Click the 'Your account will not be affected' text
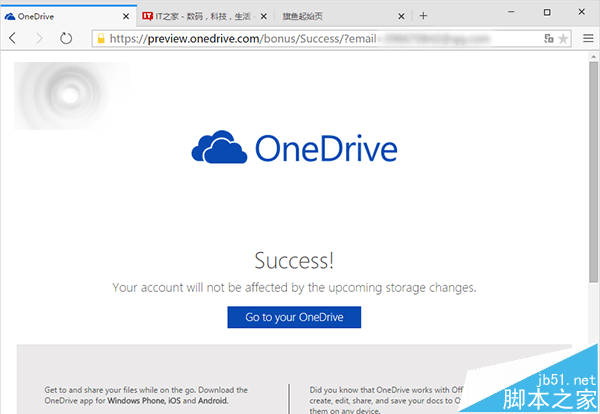The height and width of the screenshot is (414, 600). tap(294, 288)
